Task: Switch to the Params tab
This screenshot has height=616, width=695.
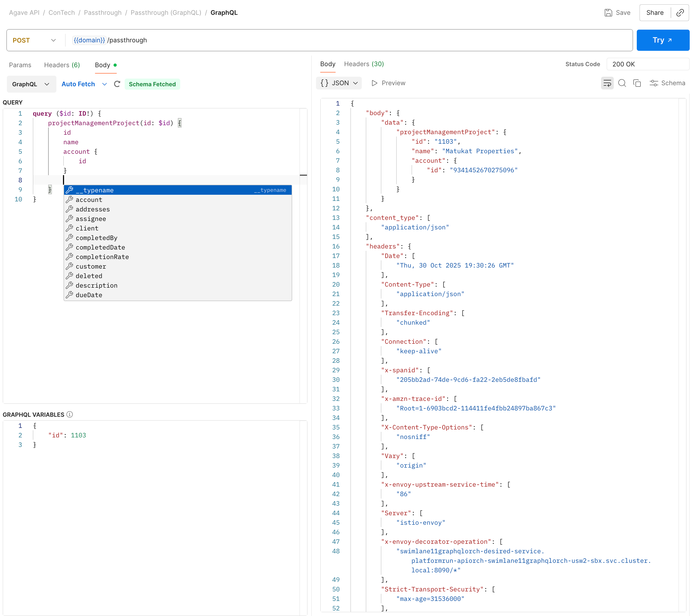Action: tap(20, 65)
